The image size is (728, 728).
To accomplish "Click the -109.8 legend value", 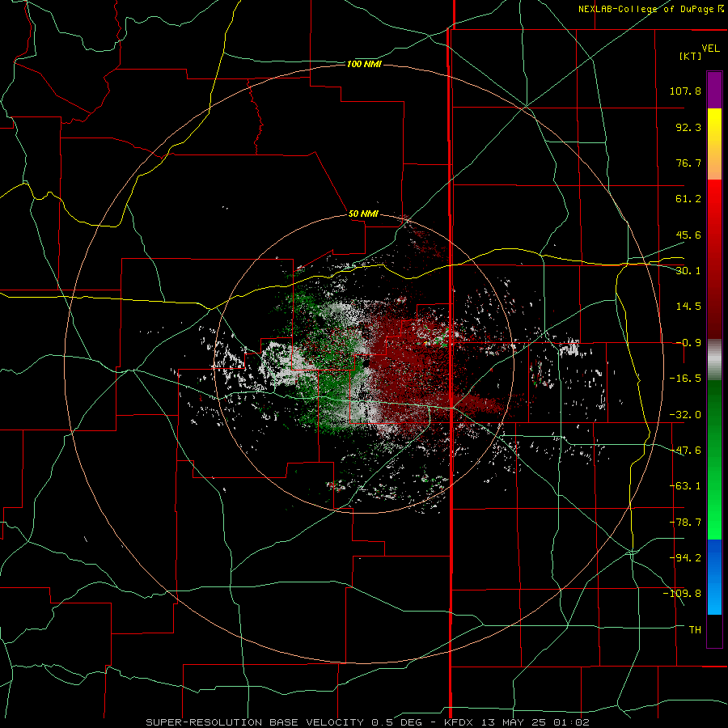I will point(682,594).
